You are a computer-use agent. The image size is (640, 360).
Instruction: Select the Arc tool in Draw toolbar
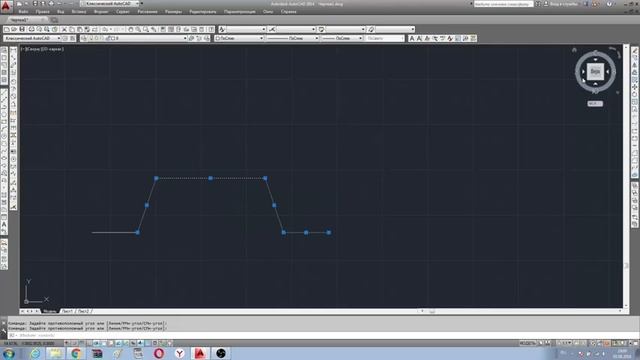coord(4,129)
